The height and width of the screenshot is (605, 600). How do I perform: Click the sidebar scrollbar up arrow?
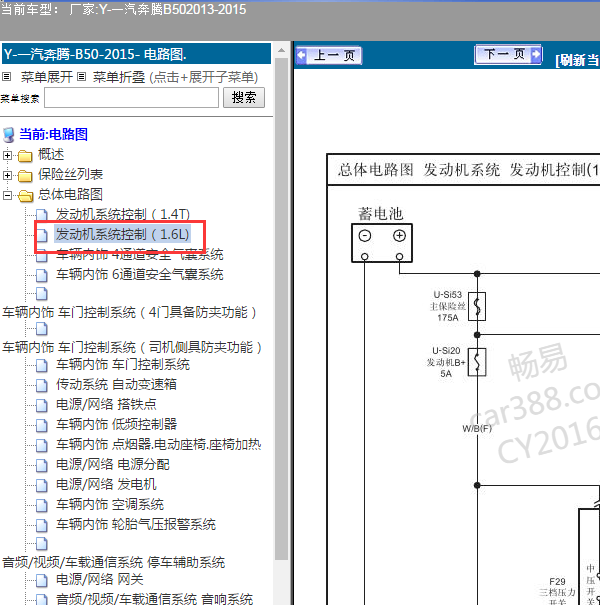[282, 51]
